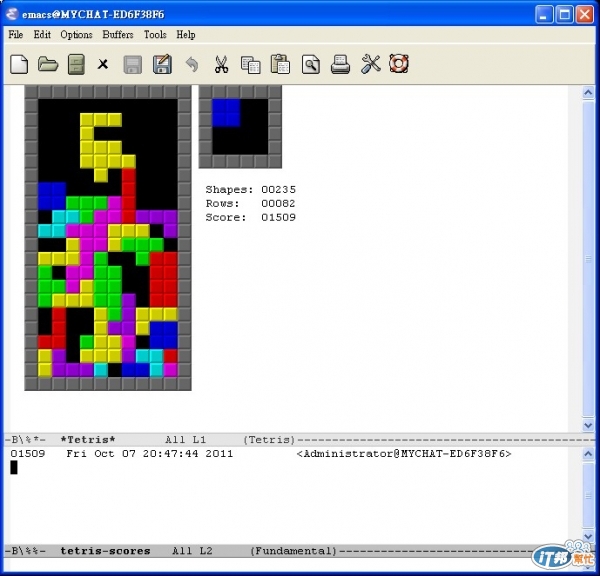600x576 pixels.
Task: Click the Shapes: 00235 counter text
Action: pyautogui.click(x=251, y=189)
